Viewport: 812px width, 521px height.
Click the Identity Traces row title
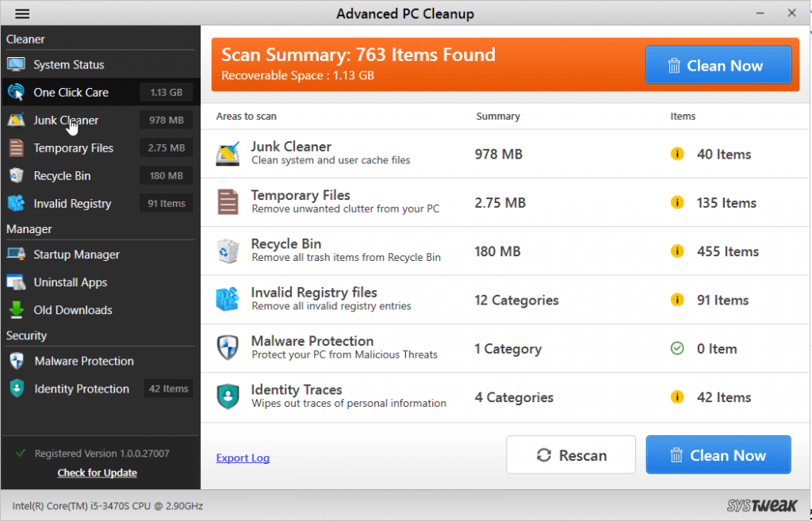pos(297,389)
